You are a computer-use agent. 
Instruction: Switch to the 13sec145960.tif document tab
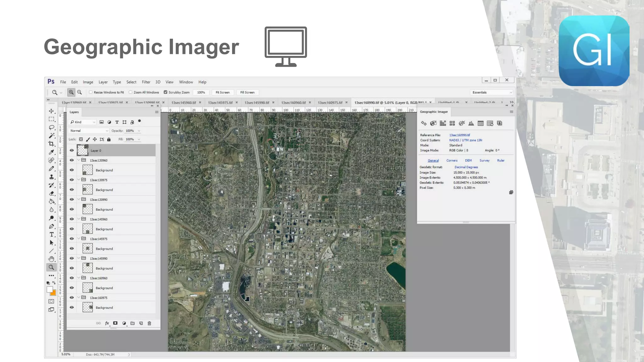point(184,102)
